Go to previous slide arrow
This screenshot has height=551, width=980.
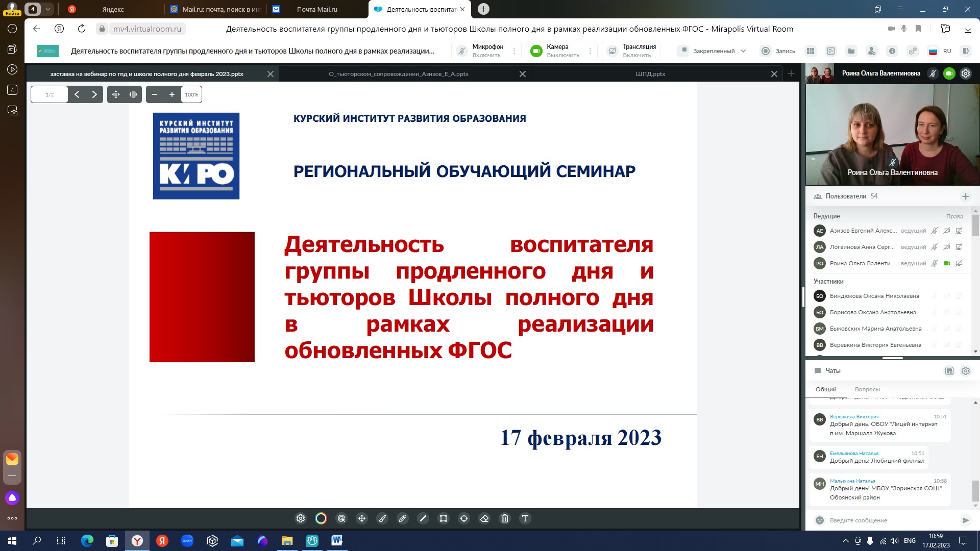pyautogui.click(x=77, y=94)
